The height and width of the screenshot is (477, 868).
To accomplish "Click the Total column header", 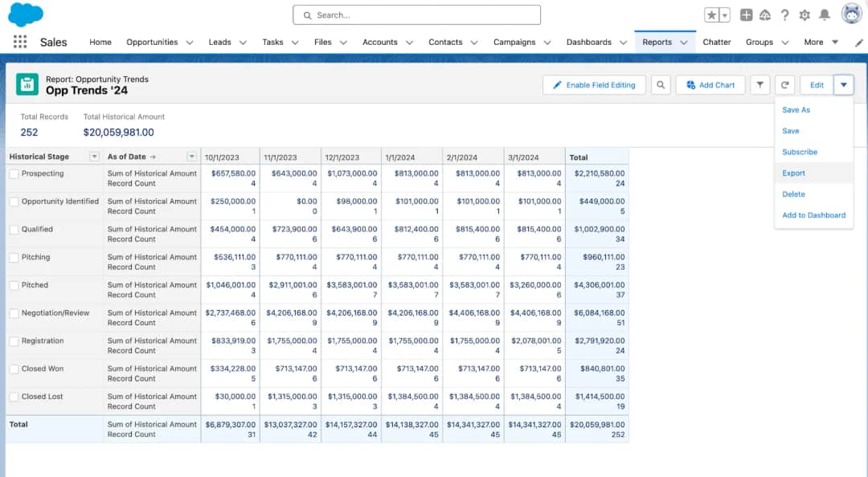I will 597,157.
